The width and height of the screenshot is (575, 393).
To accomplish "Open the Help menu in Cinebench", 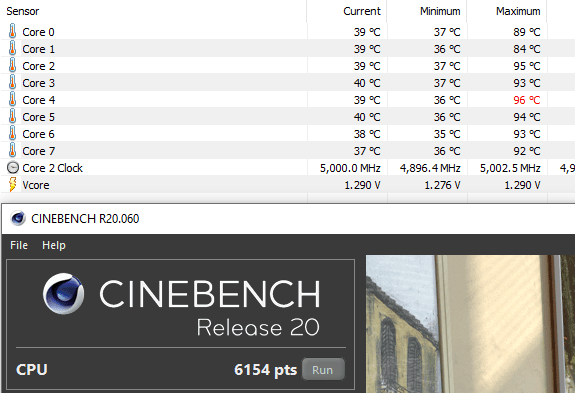I will point(54,245).
